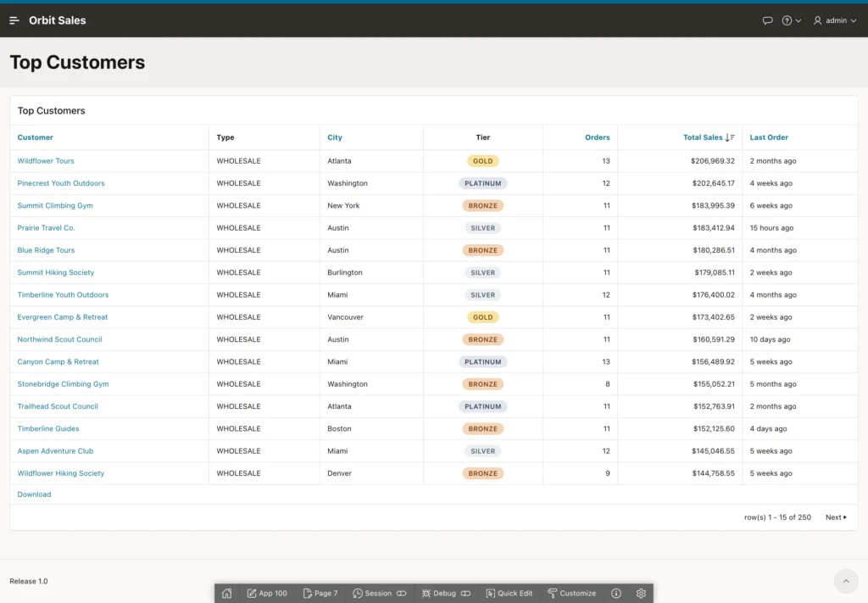868x603 pixels.
Task: Open the help question mark menu
Action: (791, 20)
